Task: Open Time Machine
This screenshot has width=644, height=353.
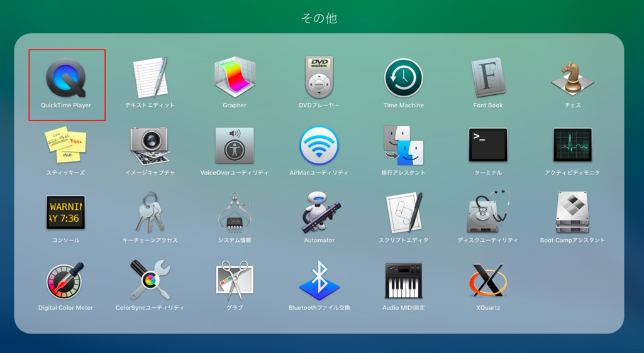Action: 403,78
